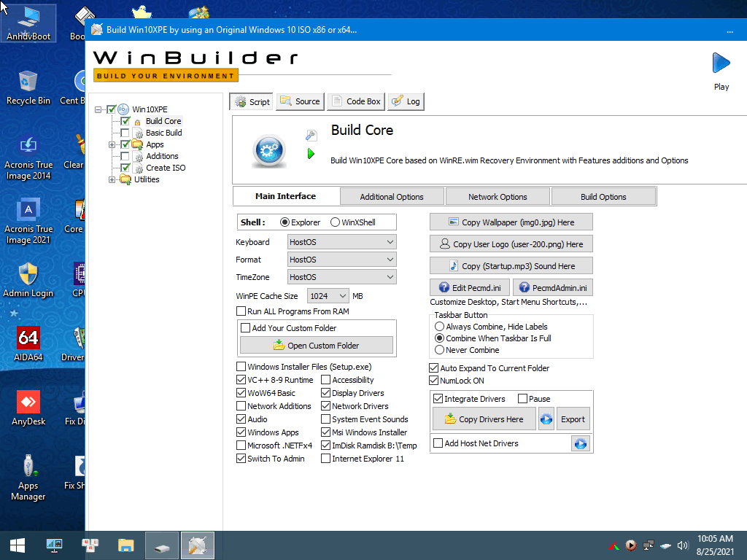Image resolution: width=747 pixels, height=560 pixels.
Task: Click the monitor icon on the taskbar
Action: (x=54, y=545)
